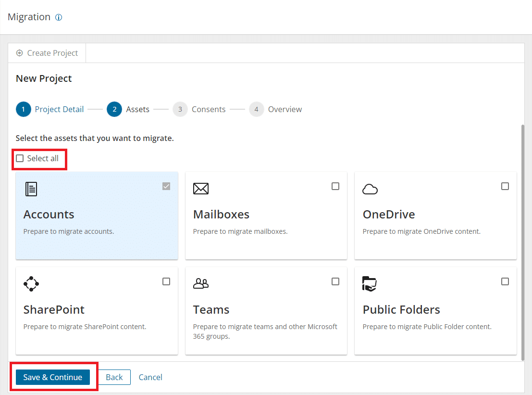Open the Create Project tab

coord(47,53)
